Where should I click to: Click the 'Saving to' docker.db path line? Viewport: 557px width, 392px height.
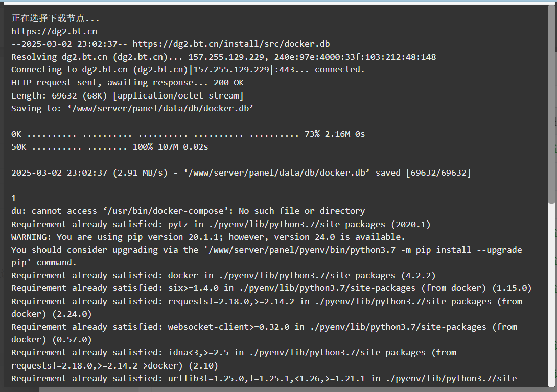coord(132,108)
